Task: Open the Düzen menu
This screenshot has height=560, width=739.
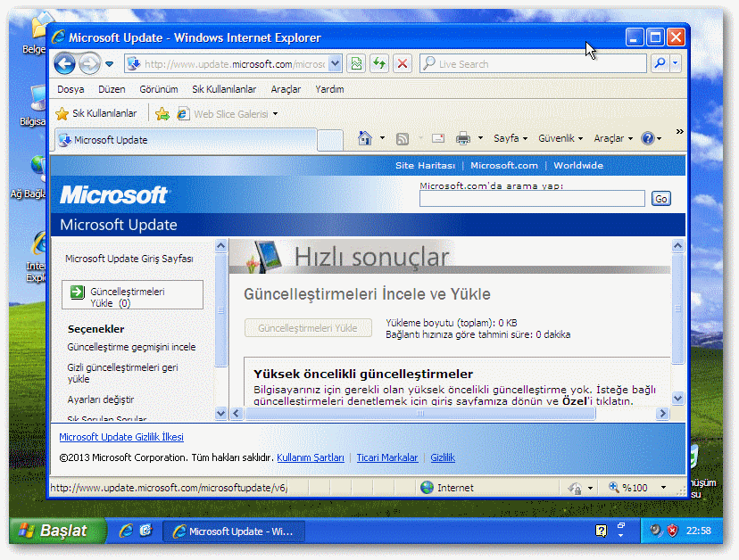Action: (112, 89)
